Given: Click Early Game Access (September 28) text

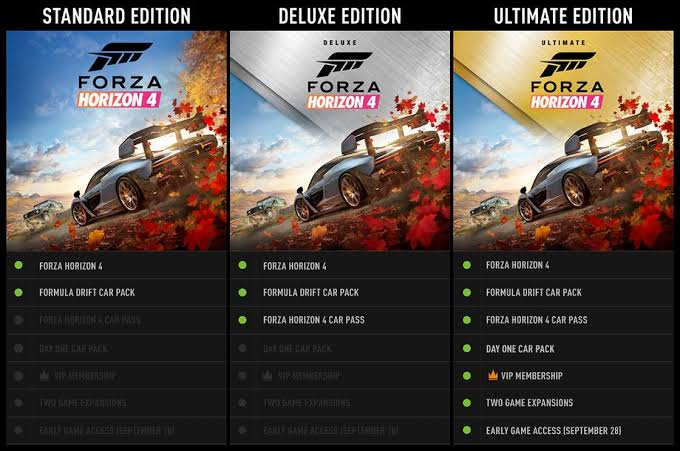Looking at the screenshot, I should coord(553,431).
